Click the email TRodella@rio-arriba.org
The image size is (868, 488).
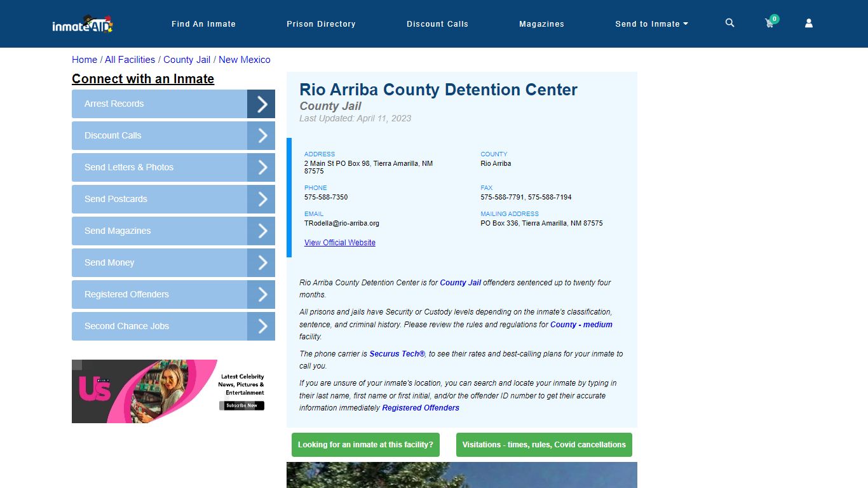point(342,224)
